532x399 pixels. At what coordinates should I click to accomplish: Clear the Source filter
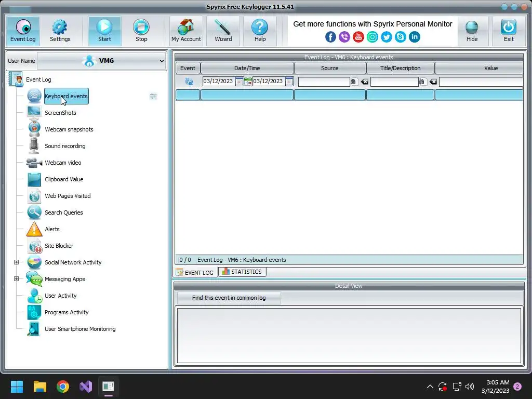[x=364, y=82]
